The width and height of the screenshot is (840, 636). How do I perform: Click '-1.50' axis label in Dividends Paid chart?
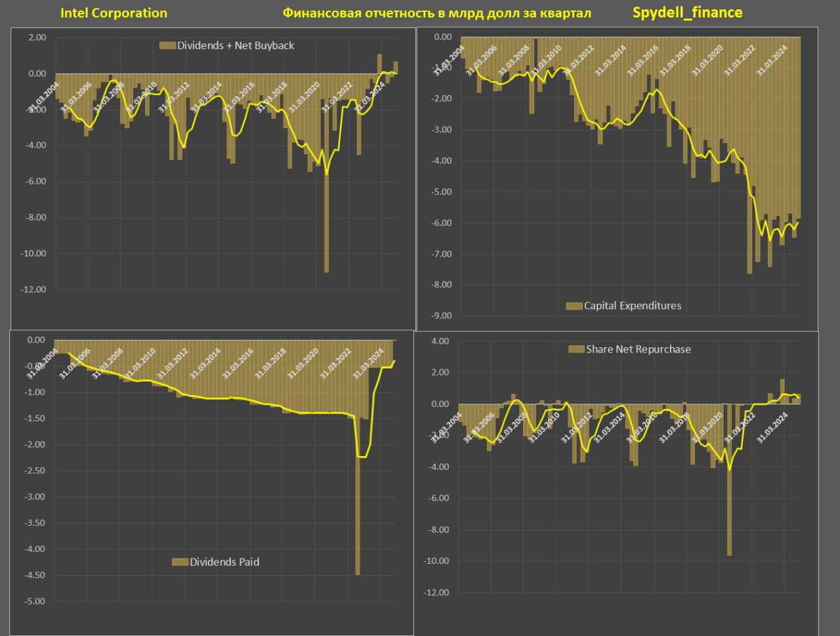(x=35, y=418)
